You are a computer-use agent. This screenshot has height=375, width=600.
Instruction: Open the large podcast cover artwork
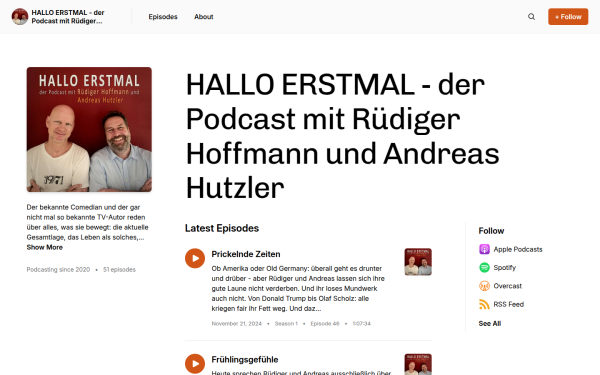point(89,129)
